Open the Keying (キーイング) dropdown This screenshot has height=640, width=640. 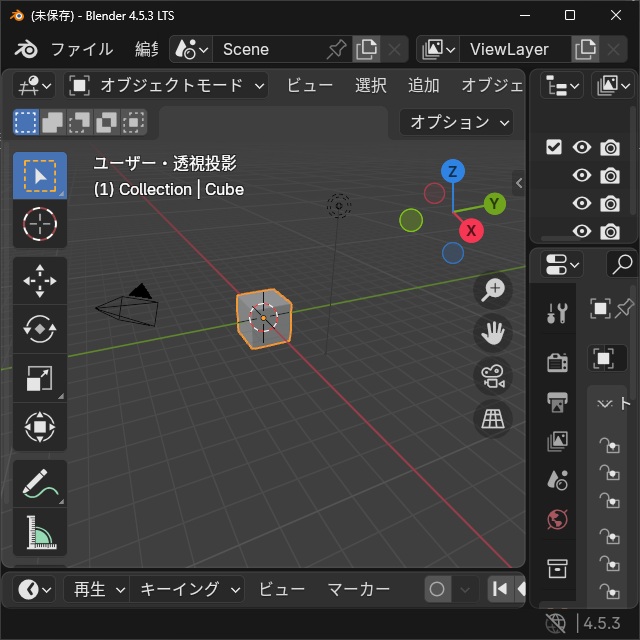point(187,589)
